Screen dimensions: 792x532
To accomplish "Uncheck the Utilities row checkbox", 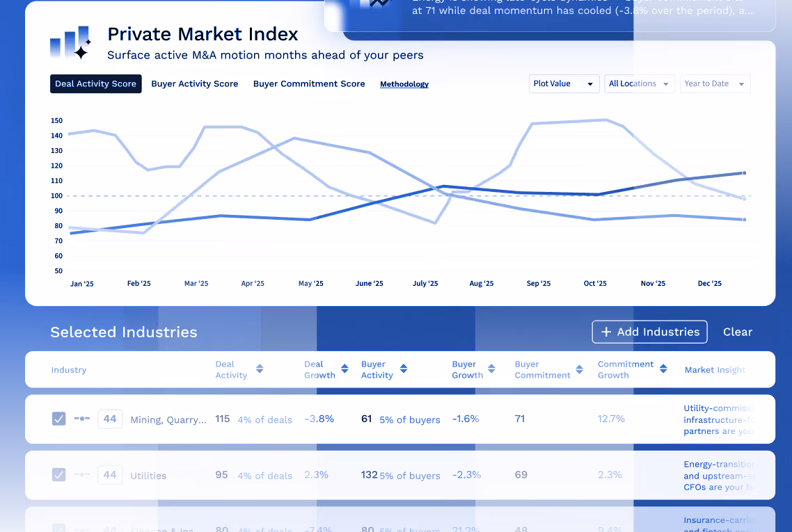I will point(58,474).
